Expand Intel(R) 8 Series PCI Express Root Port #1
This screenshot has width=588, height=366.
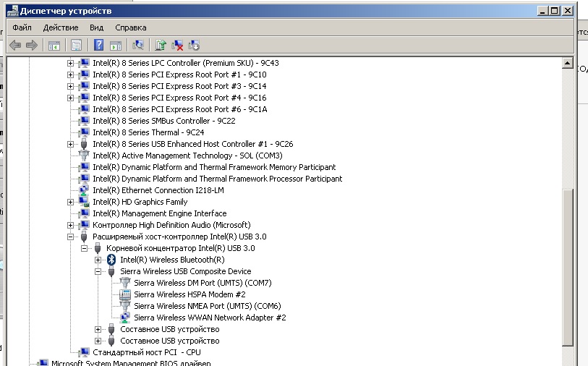[71, 75]
